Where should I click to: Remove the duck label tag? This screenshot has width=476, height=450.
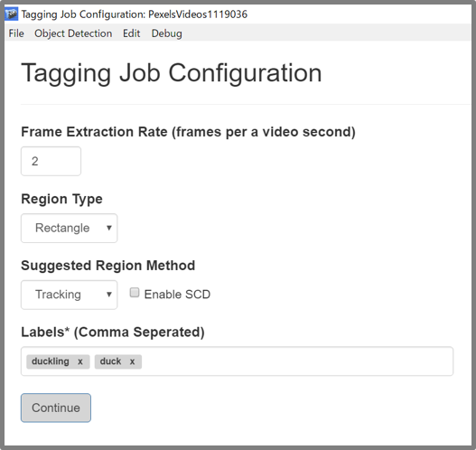click(x=132, y=361)
